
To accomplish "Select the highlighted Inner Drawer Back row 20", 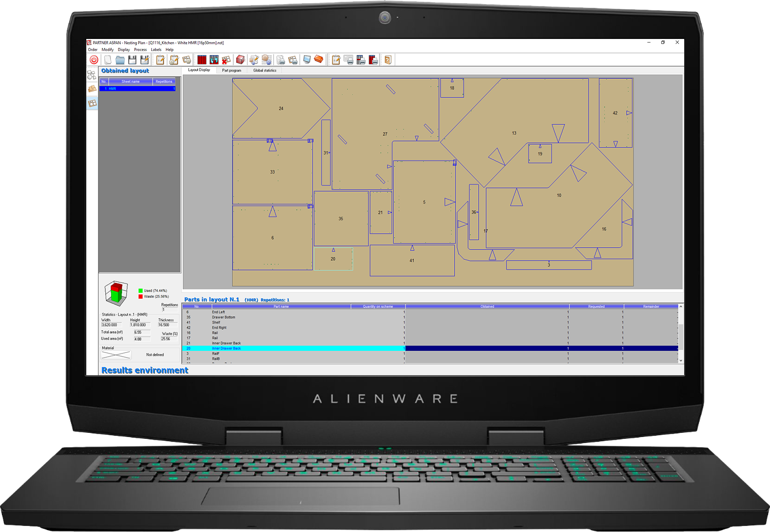I will coord(430,348).
